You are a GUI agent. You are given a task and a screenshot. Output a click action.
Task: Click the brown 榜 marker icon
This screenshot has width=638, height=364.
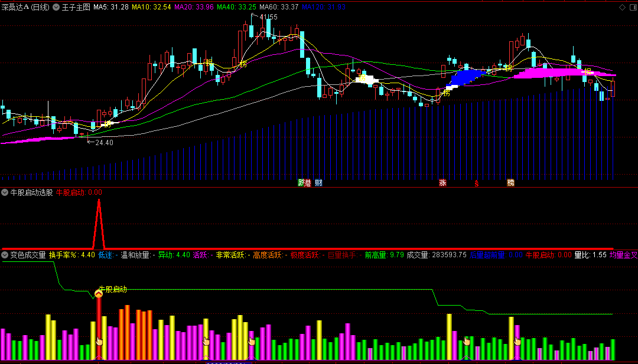(510, 183)
